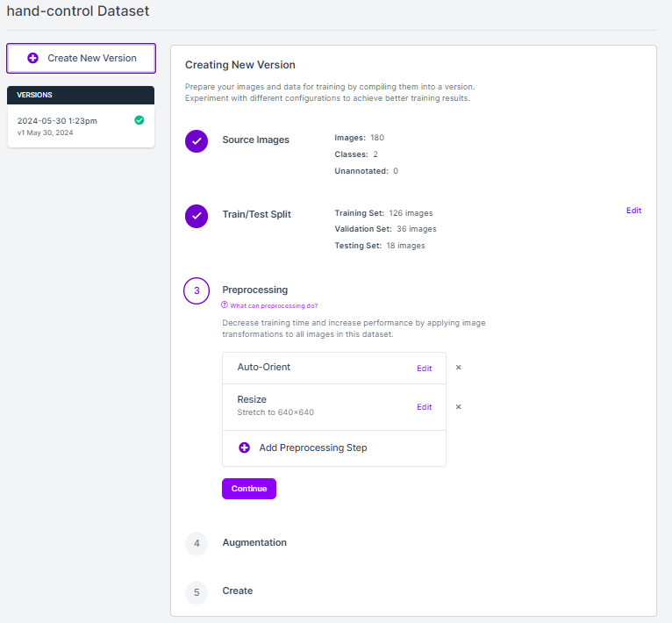Click the Train/Test Split heading

point(257,214)
